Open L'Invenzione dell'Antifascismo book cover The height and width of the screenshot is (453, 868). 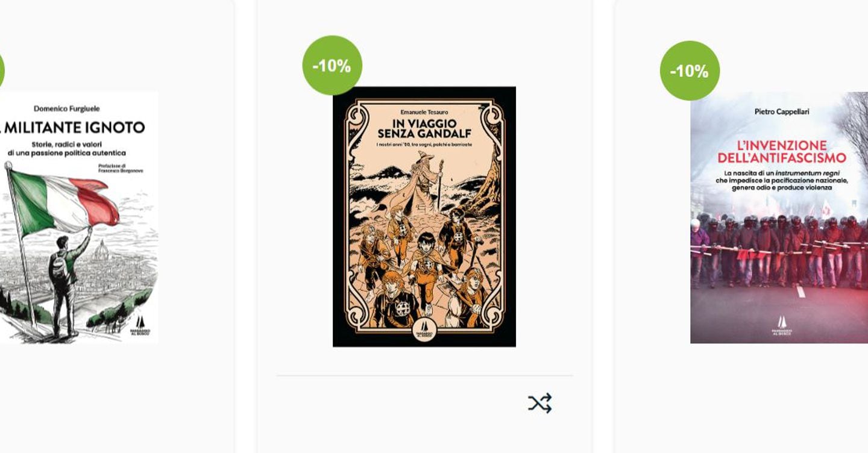(779, 217)
